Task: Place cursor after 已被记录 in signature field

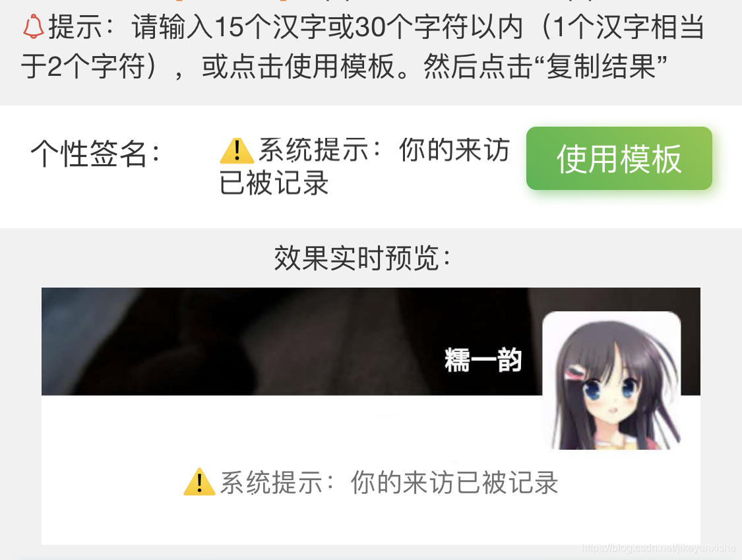Action: 329,183
